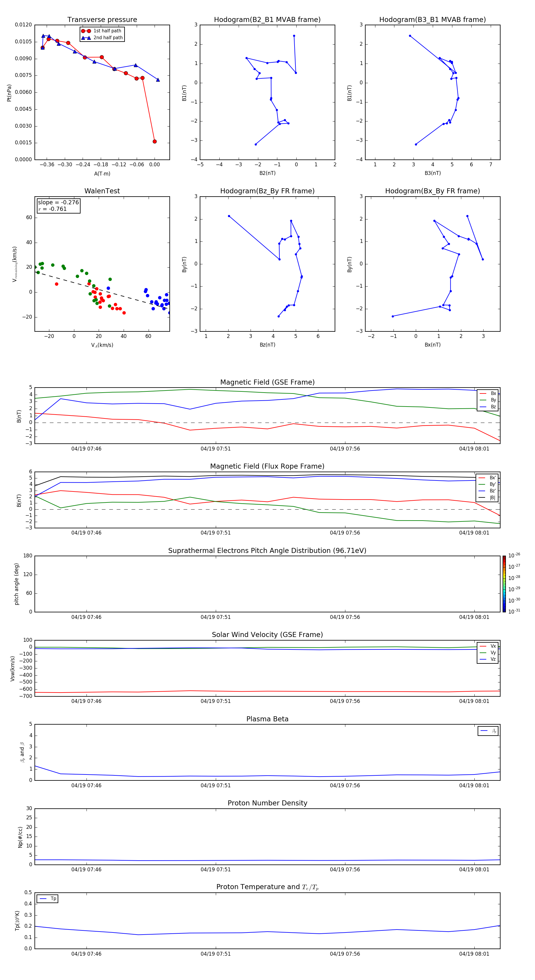This screenshot has height=980, width=535.
Task: Click the '-700' tick on velocity axis
Action: coord(26,696)
